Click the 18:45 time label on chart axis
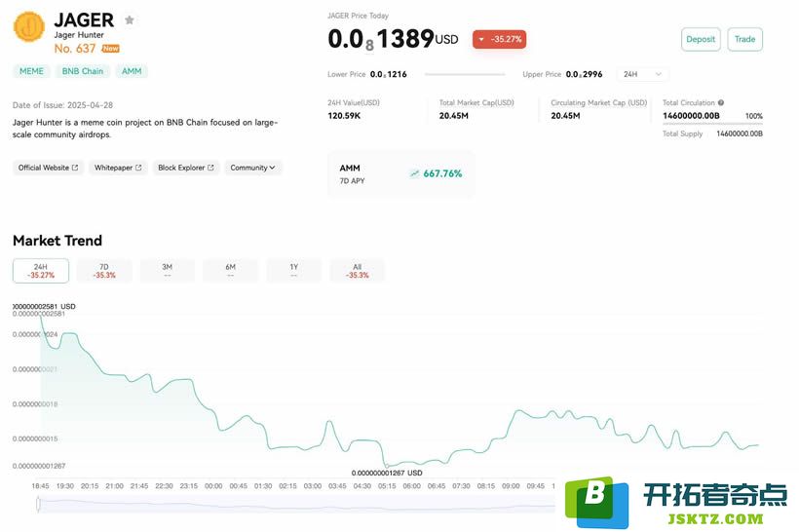Screen dimensions: 799x532 click(x=40, y=486)
